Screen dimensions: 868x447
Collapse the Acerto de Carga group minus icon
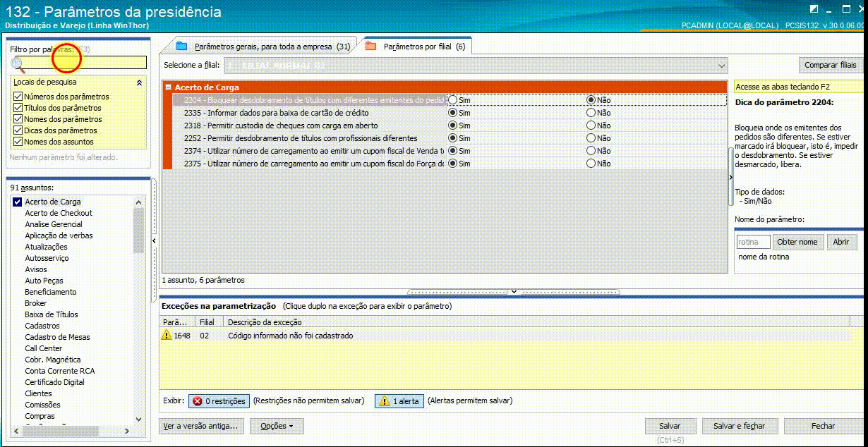point(168,87)
